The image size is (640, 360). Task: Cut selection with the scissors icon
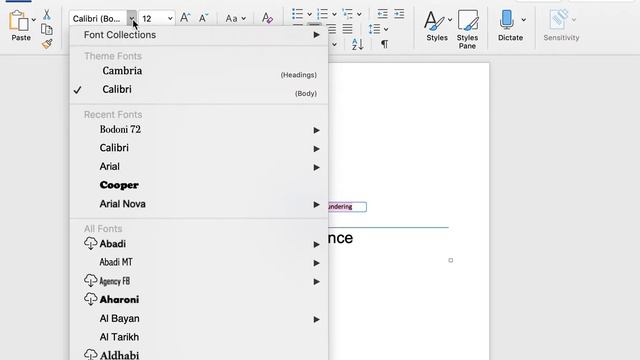click(x=47, y=15)
